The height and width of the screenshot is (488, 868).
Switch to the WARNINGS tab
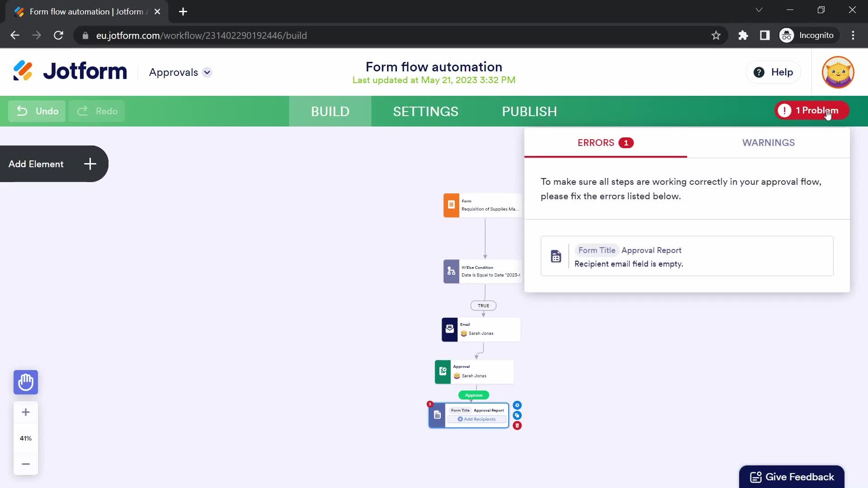(769, 142)
